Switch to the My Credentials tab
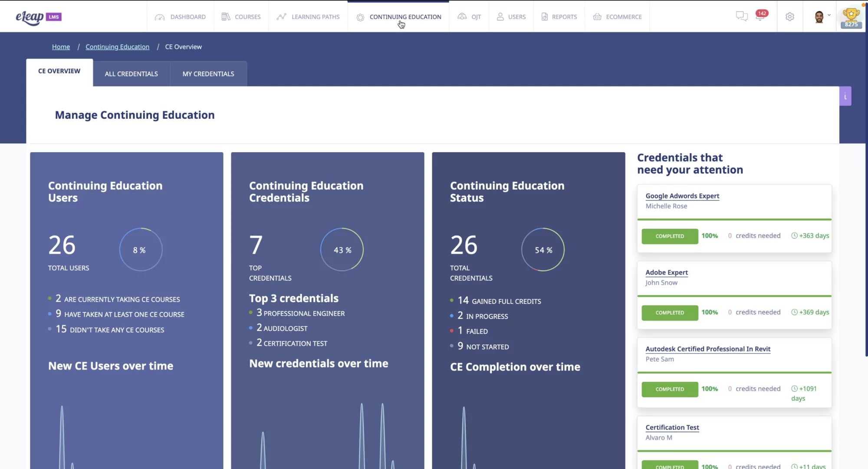 pos(208,74)
